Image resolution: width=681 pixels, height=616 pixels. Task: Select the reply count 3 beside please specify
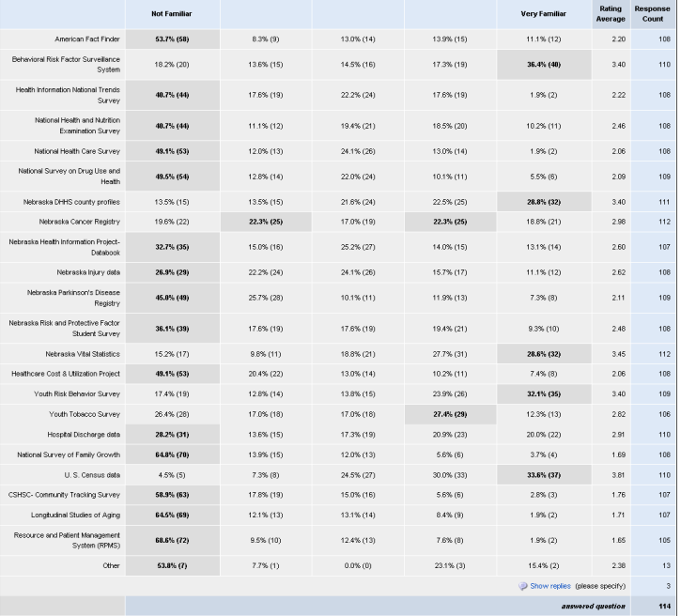(669, 586)
